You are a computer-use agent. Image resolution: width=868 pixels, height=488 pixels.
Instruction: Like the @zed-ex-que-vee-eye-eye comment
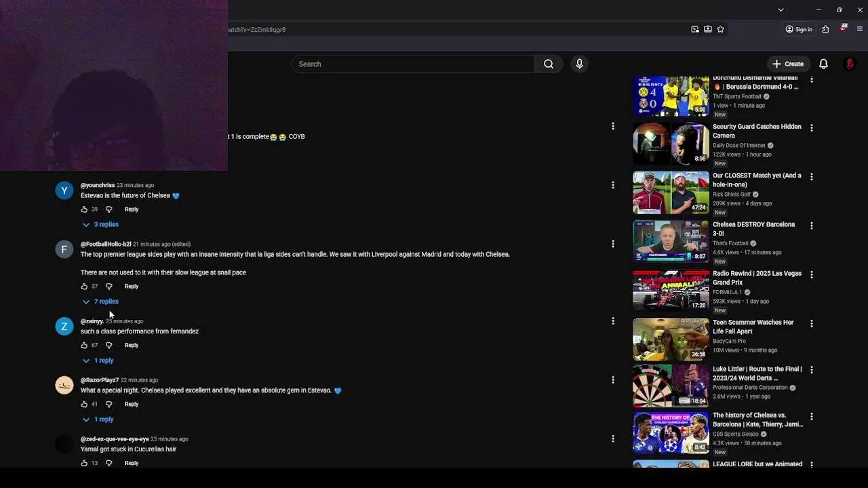tap(84, 463)
